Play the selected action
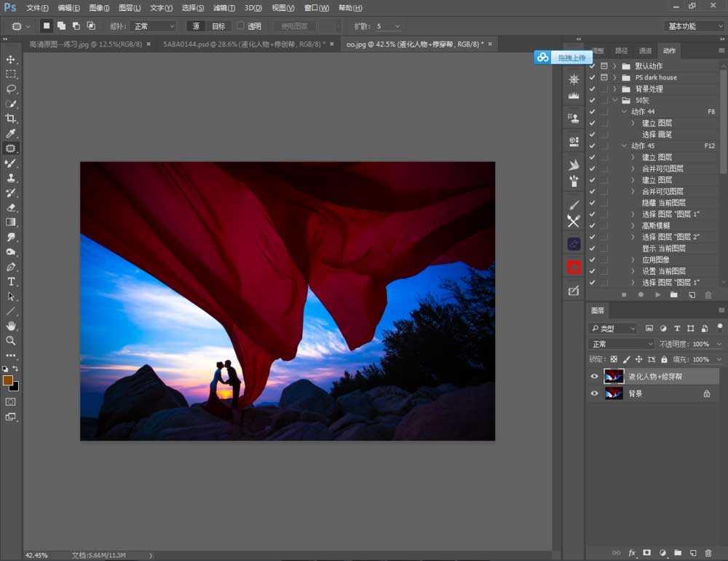Screen dimensions: 728x561 659,294
